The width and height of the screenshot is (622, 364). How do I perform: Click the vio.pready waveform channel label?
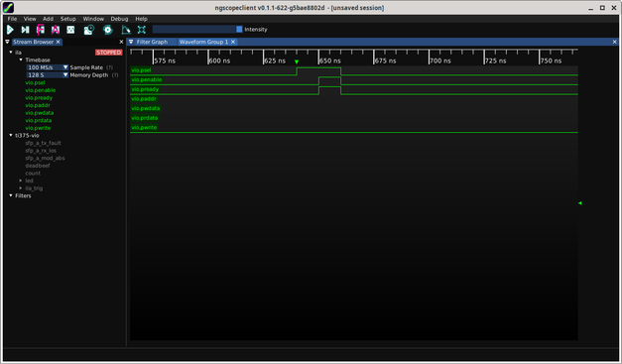click(x=145, y=89)
